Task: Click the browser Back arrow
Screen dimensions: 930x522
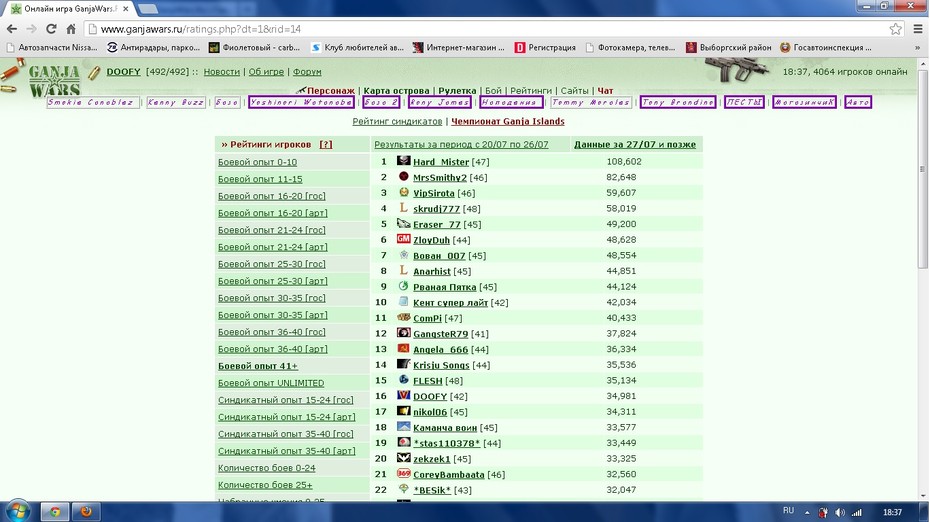Action: click(12, 29)
